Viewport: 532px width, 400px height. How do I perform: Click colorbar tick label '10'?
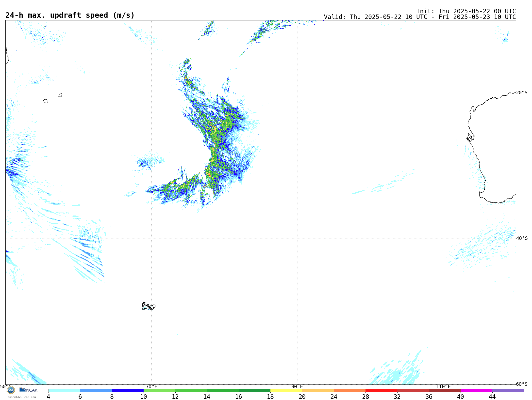tap(144, 397)
